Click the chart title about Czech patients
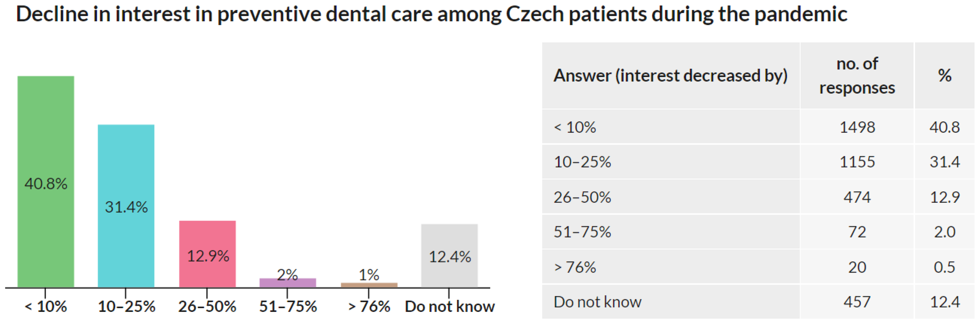 click(431, 14)
